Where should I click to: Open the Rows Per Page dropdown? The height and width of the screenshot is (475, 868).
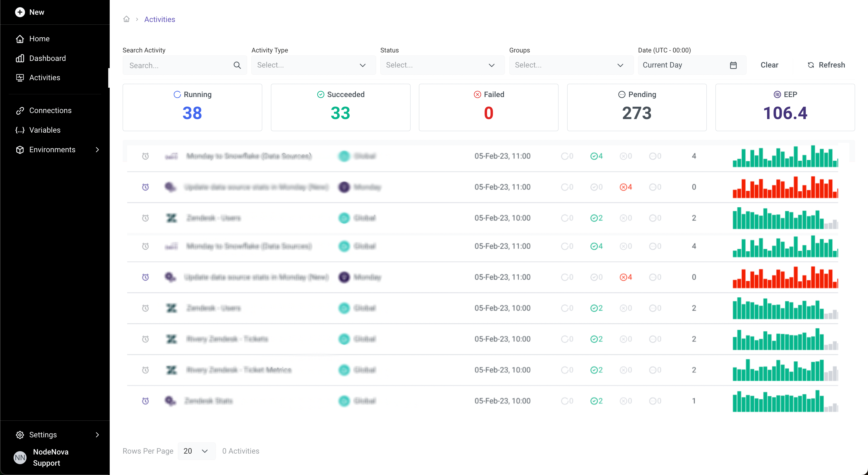point(196,451)
